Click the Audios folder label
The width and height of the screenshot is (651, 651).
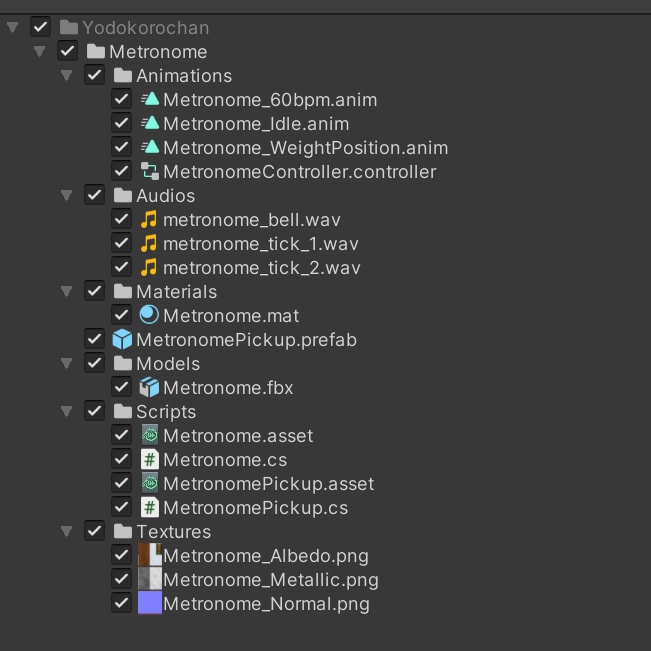165,196
